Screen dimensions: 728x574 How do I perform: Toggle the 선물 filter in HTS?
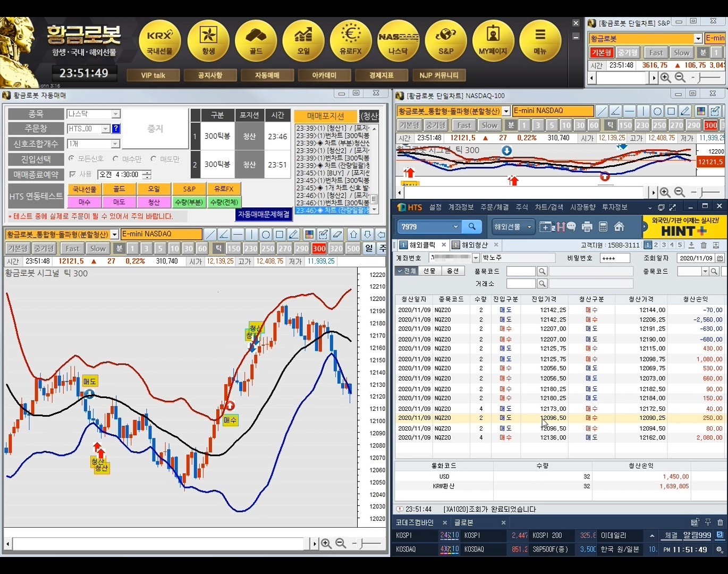coord(430,271)
